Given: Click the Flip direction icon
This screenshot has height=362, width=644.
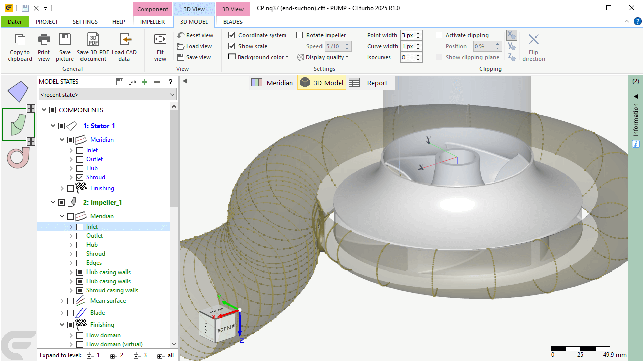Looking at the screenshot, I should click(x=534, y=39).
